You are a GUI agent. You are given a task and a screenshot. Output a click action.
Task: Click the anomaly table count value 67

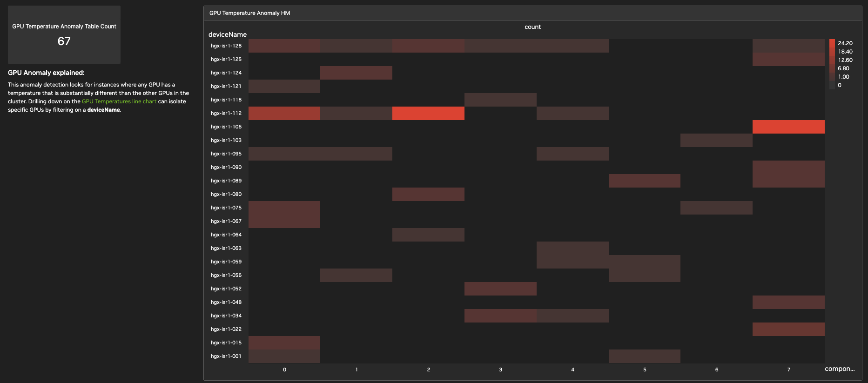pos(64,41)
